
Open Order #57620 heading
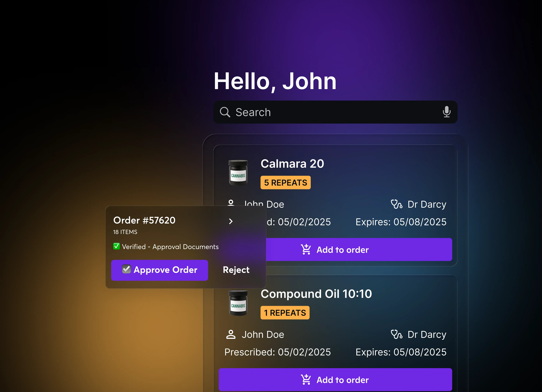click(144, 220)
